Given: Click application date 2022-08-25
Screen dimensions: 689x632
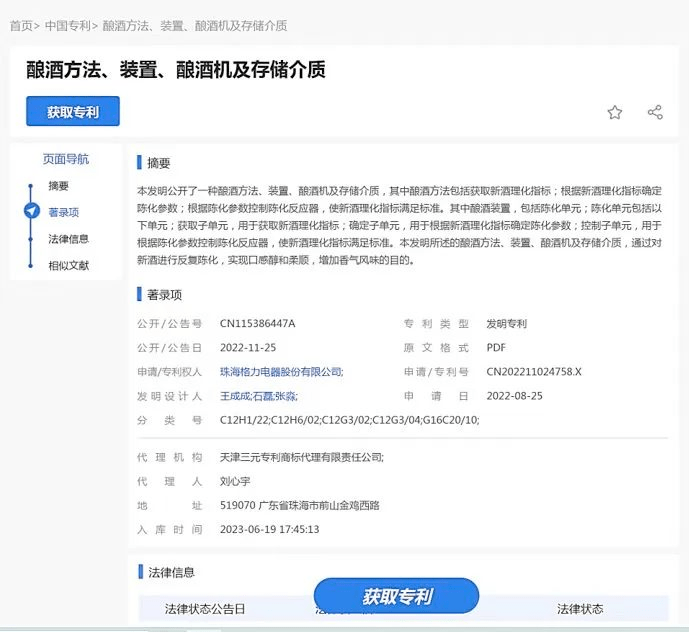Looking at the screenshot, I should [514, 396].
